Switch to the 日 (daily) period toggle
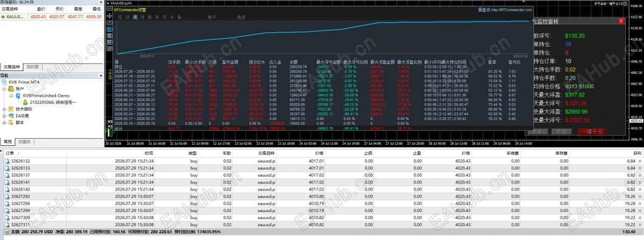644x240 pixels. click(127, 17)
